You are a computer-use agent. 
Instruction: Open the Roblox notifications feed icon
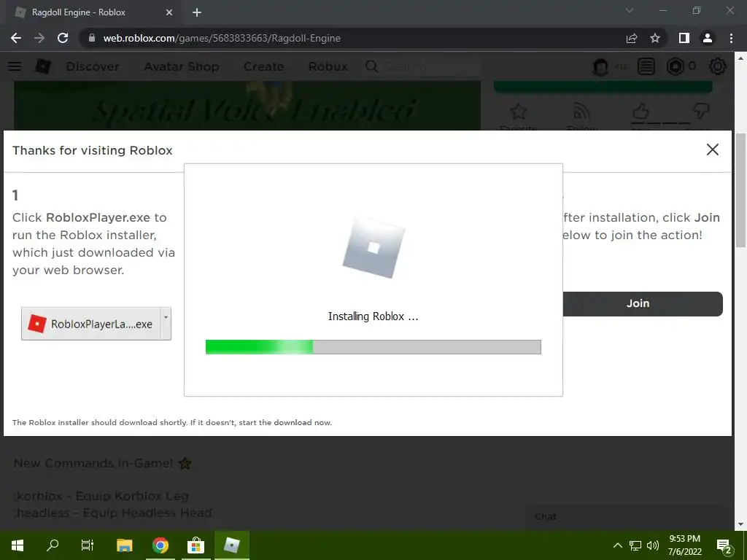point(646,66)
